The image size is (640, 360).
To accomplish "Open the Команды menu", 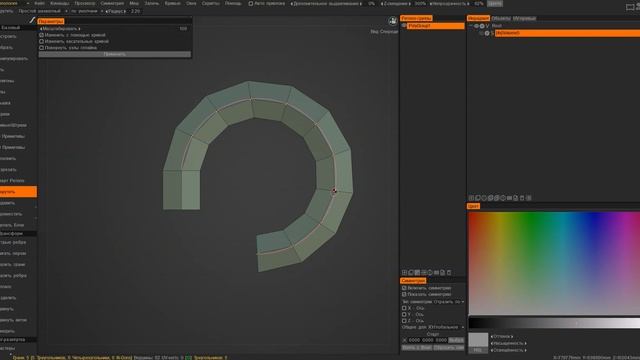I will pos(60,3).
